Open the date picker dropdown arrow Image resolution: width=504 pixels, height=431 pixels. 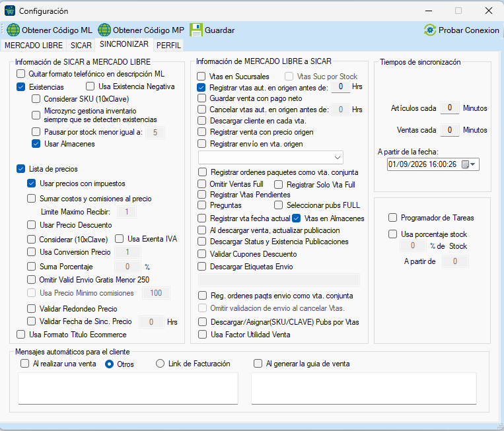tap(473, 164)
